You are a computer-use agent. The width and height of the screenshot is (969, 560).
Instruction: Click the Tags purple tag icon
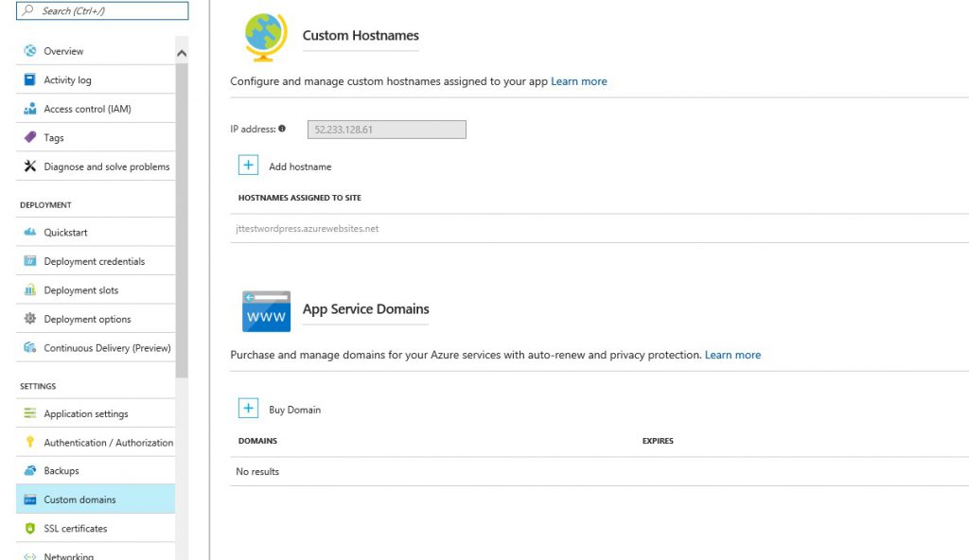(29, 137)
